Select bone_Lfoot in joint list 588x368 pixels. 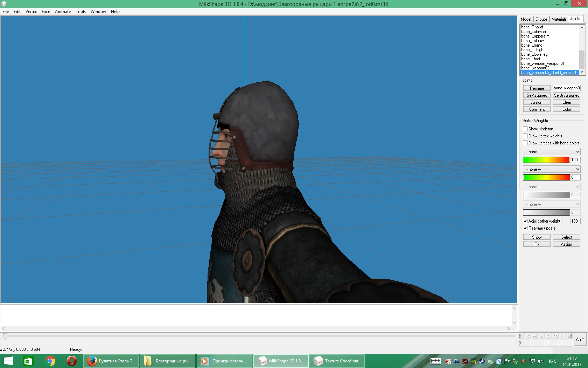pos(531,59)
